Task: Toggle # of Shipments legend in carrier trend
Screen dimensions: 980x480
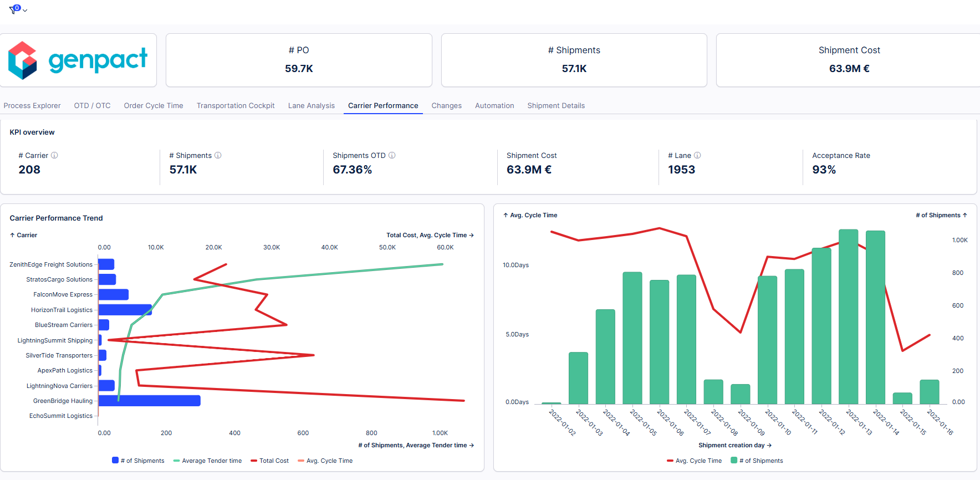Action: point(138,461)
